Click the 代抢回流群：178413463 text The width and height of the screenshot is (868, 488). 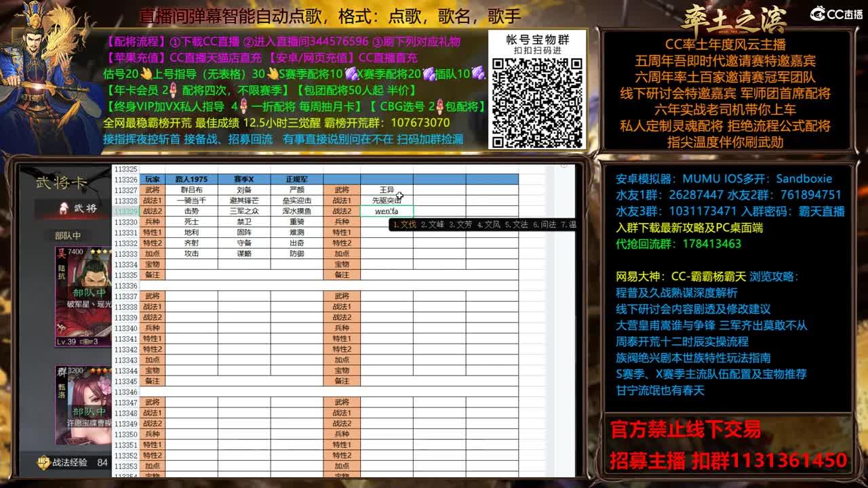678,244
